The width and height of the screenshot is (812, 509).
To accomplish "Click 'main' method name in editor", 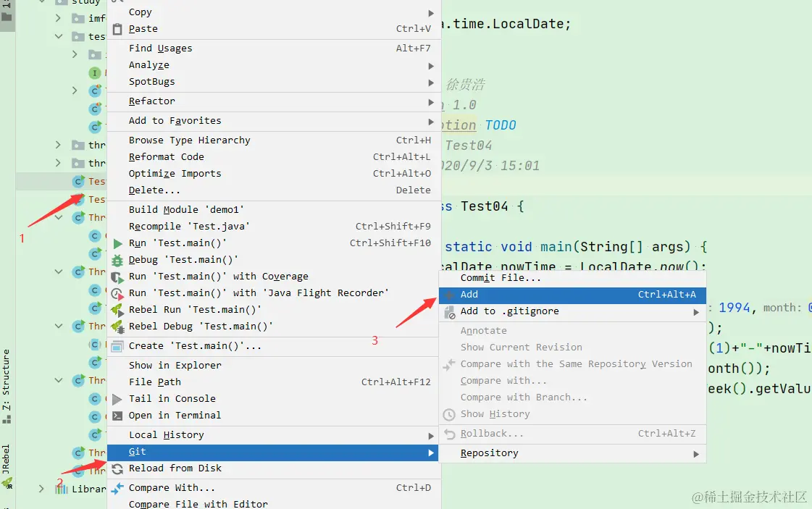I will (556, 247).
